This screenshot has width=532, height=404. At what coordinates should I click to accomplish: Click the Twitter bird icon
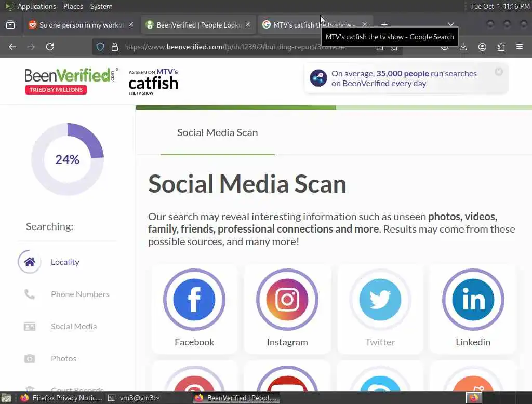380,300
